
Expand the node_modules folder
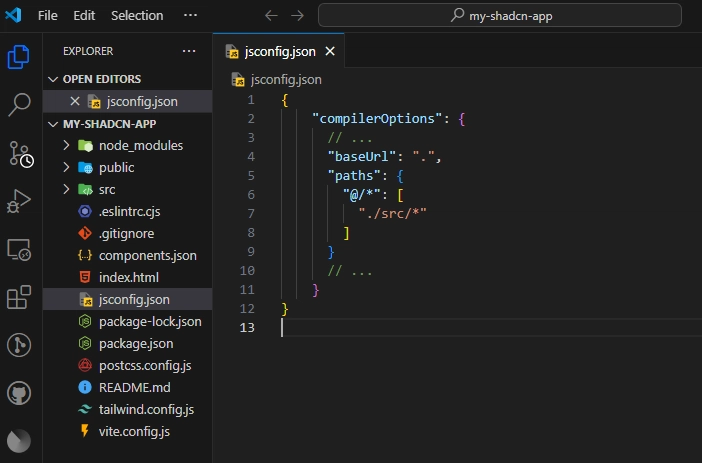point(128,146)
